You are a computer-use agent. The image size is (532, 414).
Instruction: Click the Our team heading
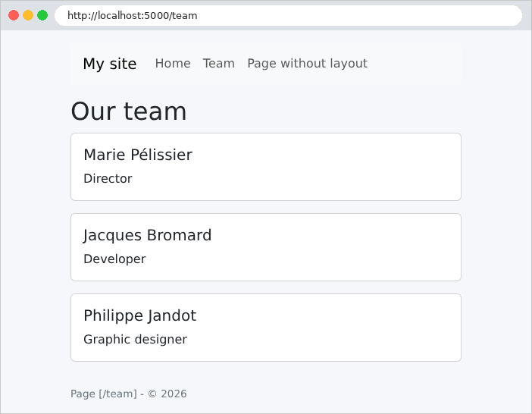click(129, 111)
